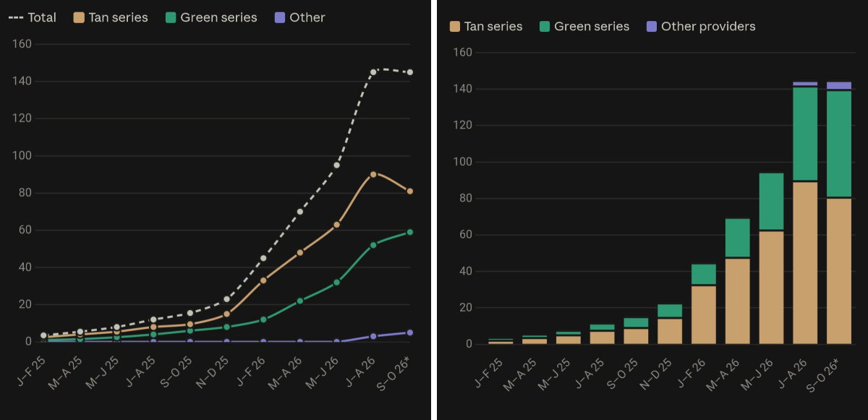
Task: Click the green segment of S–O 26* bar
Action: click(x=839, y=144)
